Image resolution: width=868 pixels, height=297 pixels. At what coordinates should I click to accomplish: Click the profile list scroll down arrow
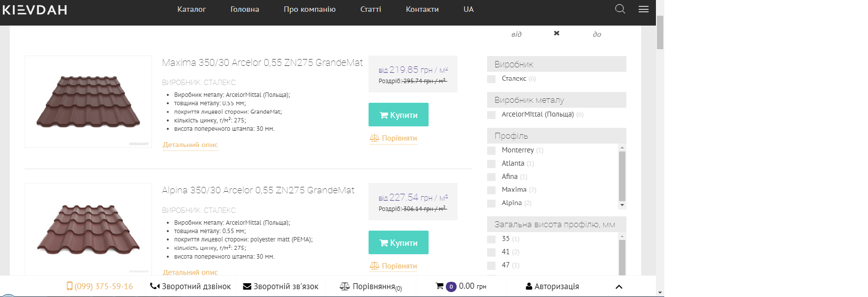[622, 205]
